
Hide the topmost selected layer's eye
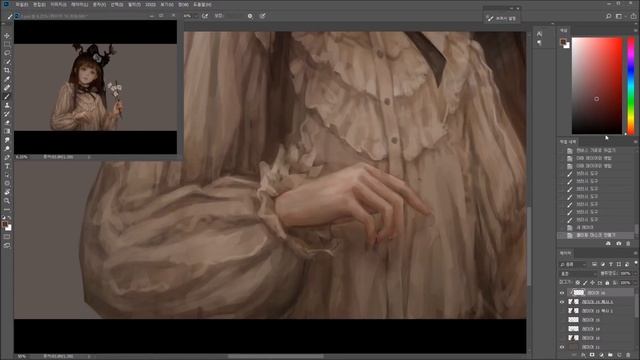(562, 293)
